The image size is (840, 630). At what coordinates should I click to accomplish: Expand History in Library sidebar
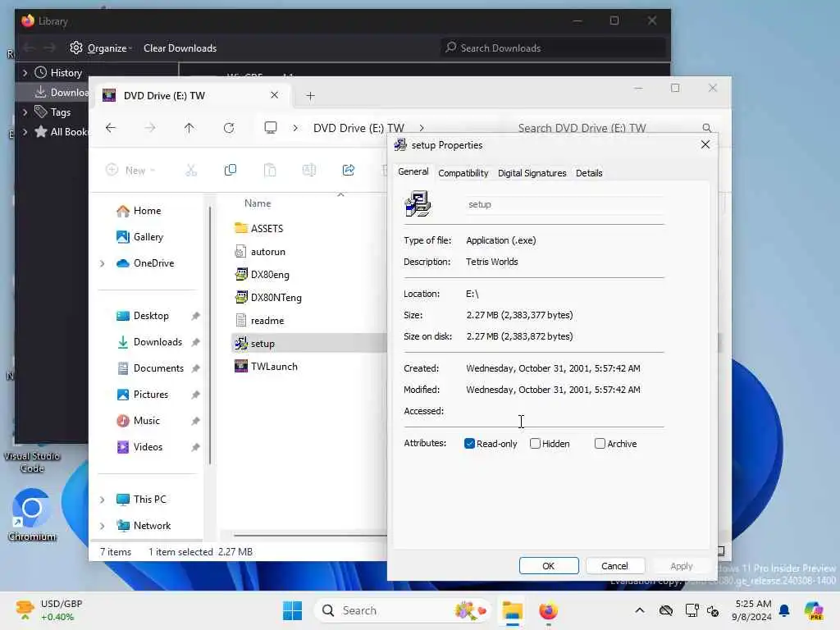point(25,72)
